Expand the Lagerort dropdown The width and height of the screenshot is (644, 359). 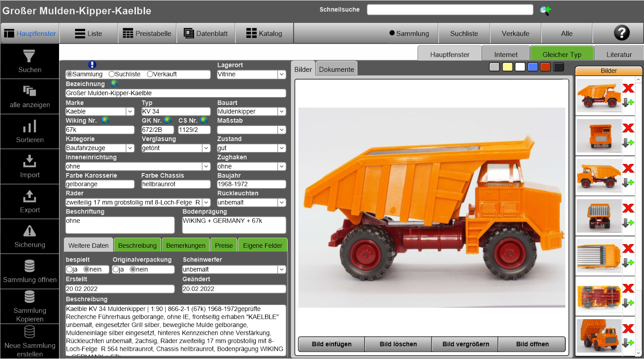pyautogui.click(x=281, y=75)
